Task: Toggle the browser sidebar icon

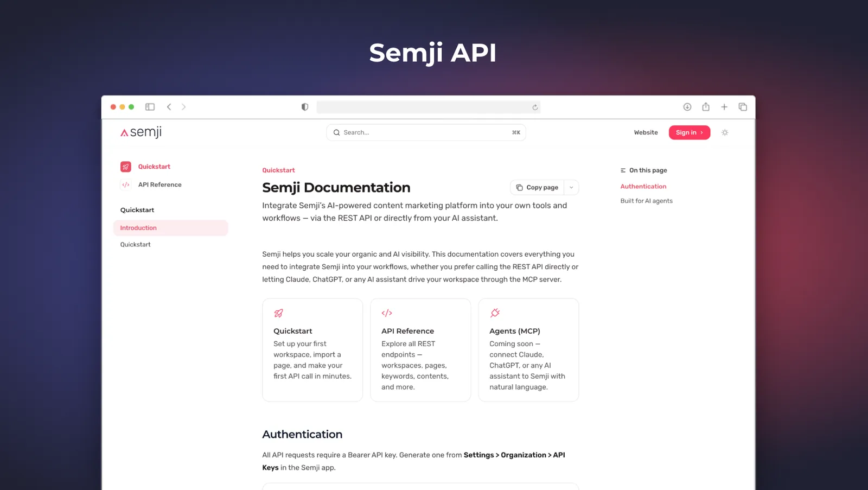Action: coord(150,107)
